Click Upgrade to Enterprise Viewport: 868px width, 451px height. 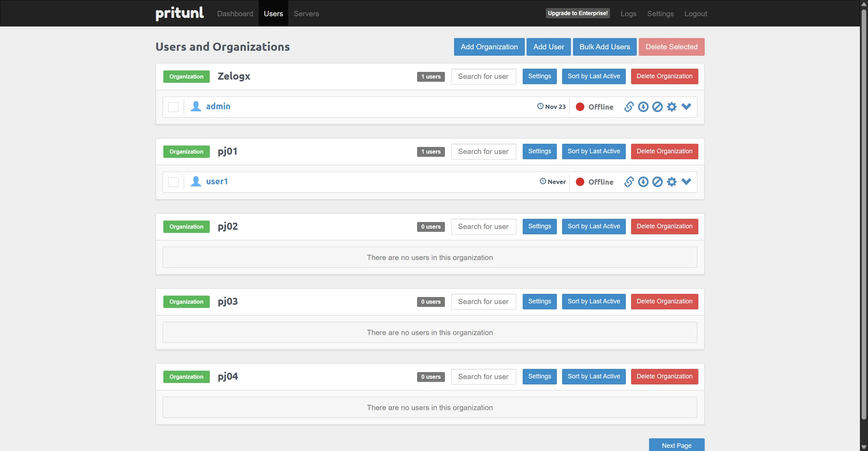[x=578, y=13]
